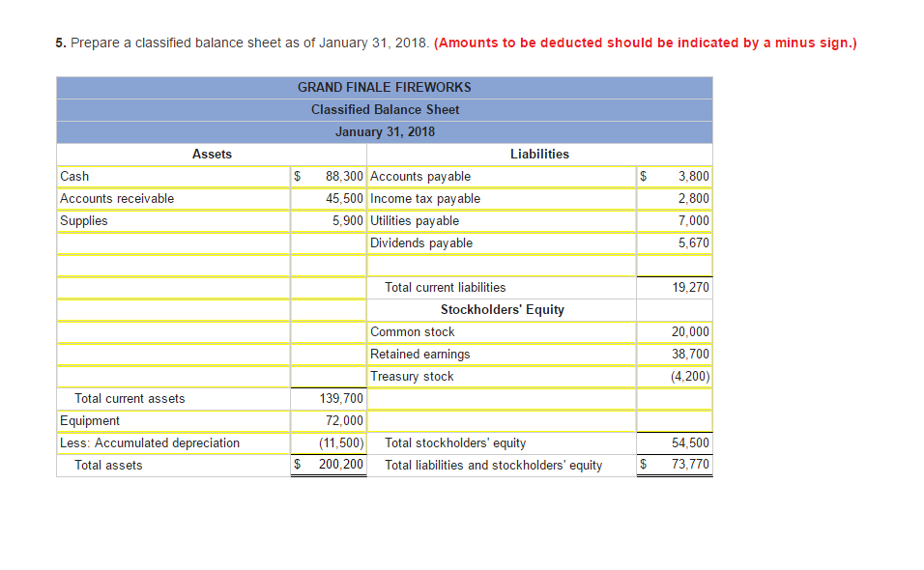924x570 pixels.
Task: Select the Common stock label field
Action: [x=502, y=332]
